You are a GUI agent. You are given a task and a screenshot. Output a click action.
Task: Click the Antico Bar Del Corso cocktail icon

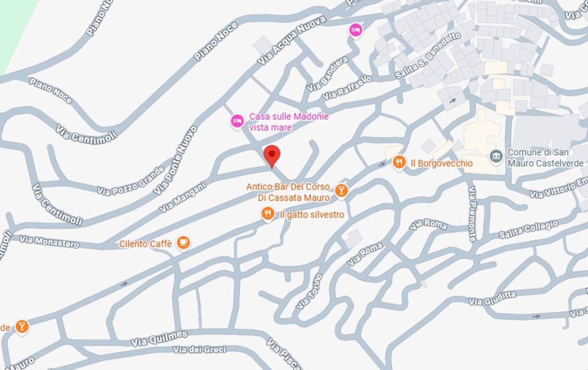pos(341,191)
